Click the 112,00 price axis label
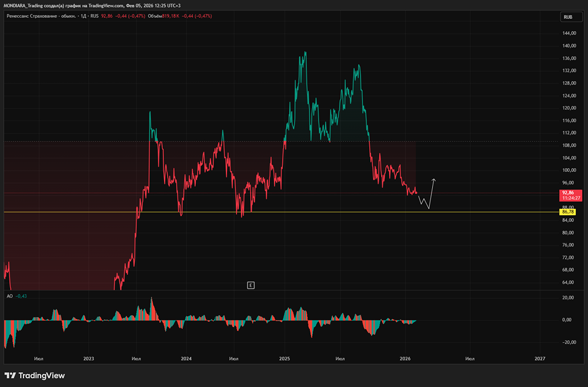Viewport: 588px width, 387px height. (x=569, y=133)
